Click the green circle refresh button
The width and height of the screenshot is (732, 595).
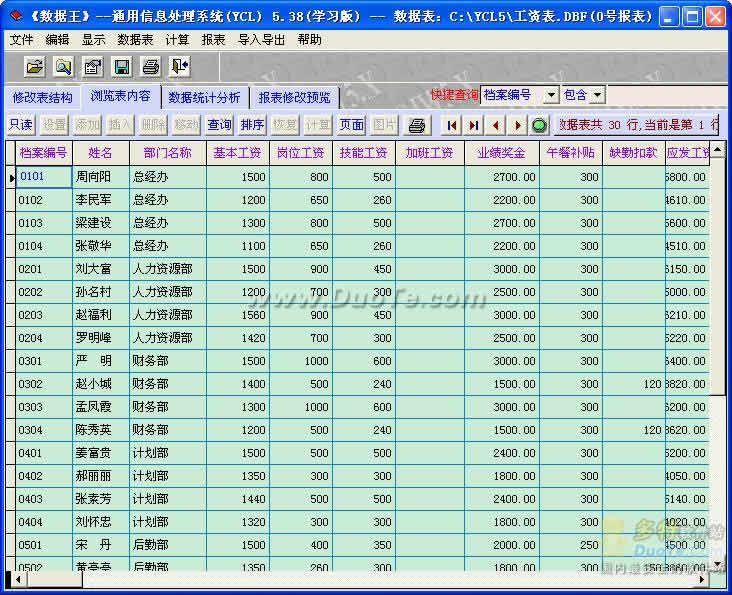[540, 125]
